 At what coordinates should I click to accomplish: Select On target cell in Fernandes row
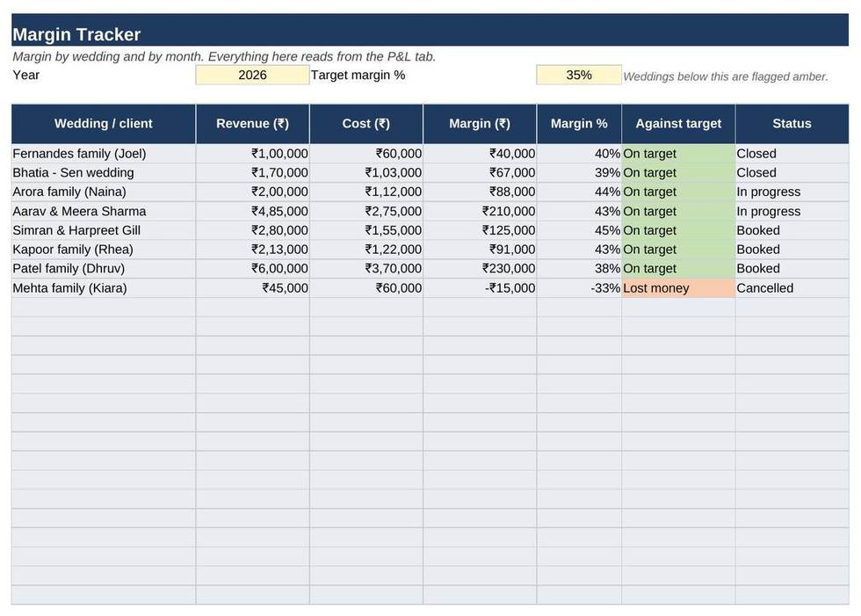pyautogui.click(x=678, y=154)
